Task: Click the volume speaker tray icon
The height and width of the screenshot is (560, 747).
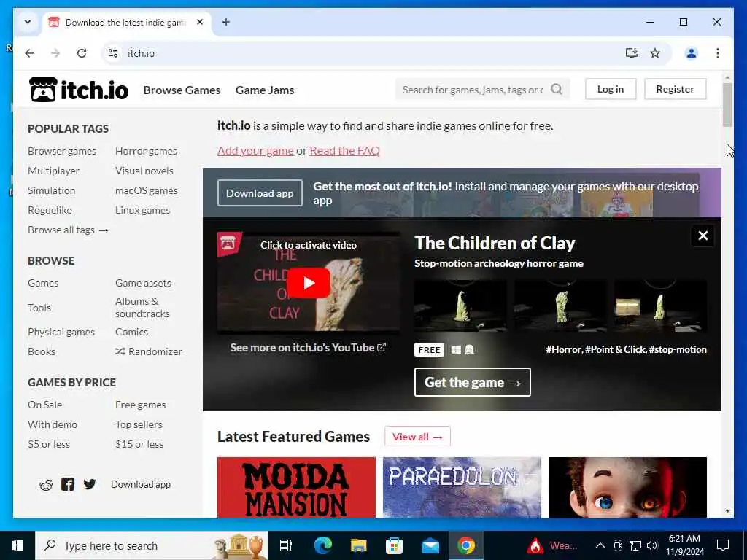Action: pos(652,545)
